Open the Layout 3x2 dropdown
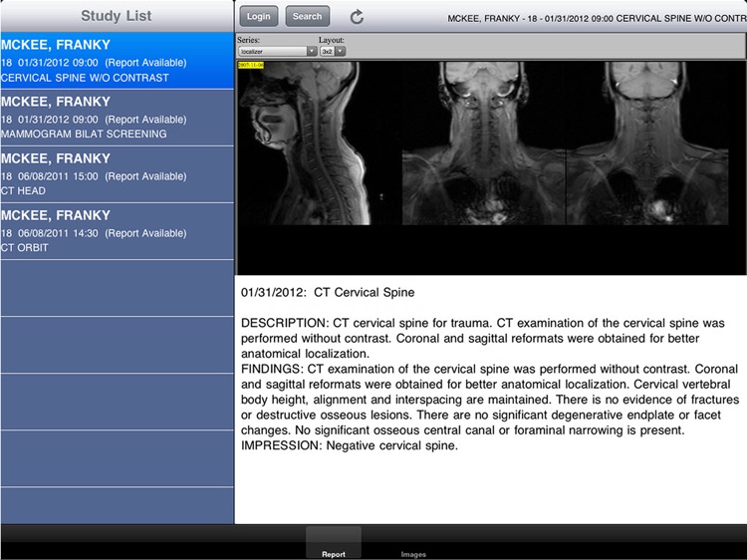This screenshot has height=560, width=747. click(x=333, y=51)
